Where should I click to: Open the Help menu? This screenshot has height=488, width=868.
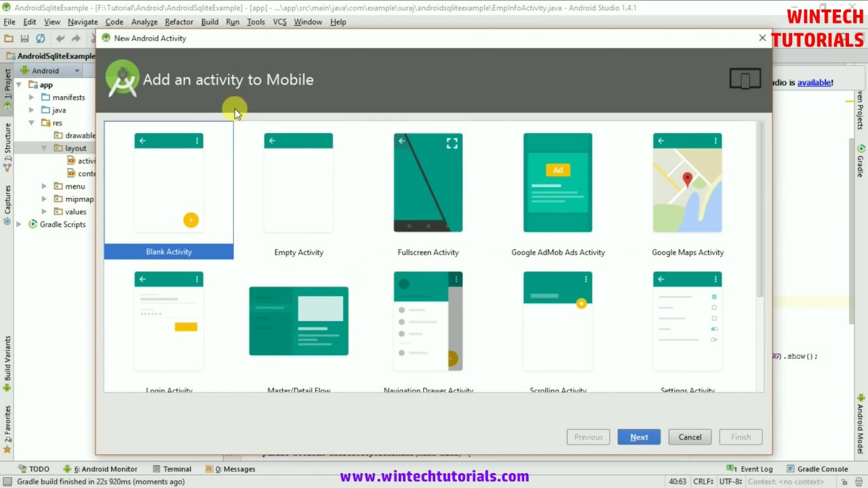[338, 22]
